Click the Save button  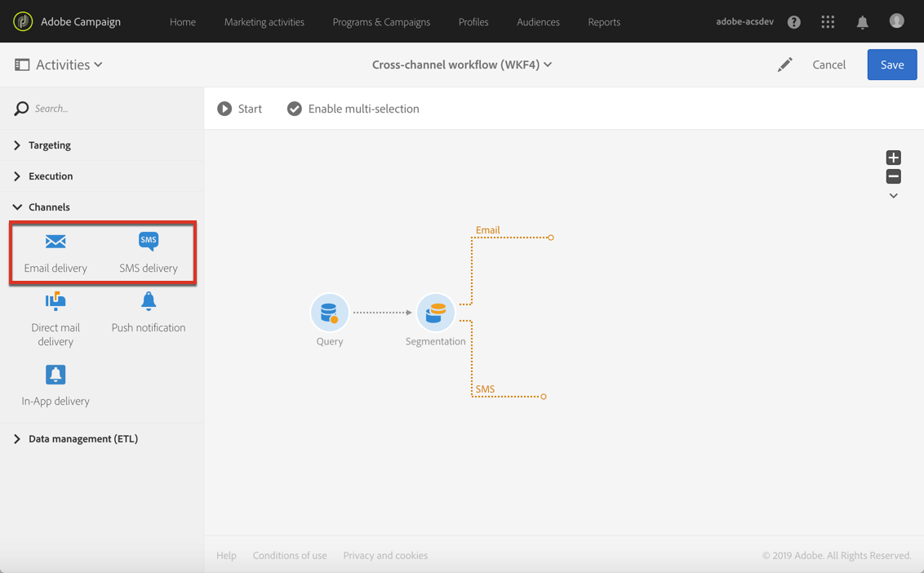point(891,64)
